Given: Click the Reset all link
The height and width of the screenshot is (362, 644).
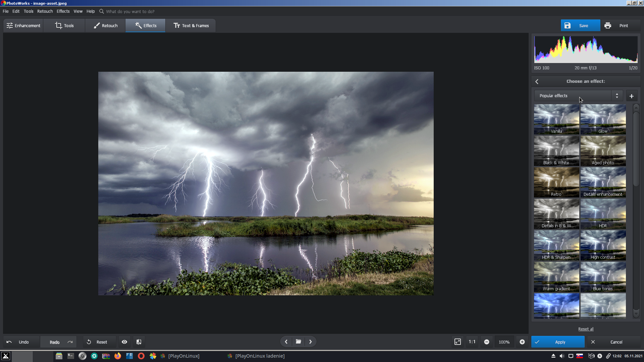Looking at the screenshot, I should (x=586, y=329).
